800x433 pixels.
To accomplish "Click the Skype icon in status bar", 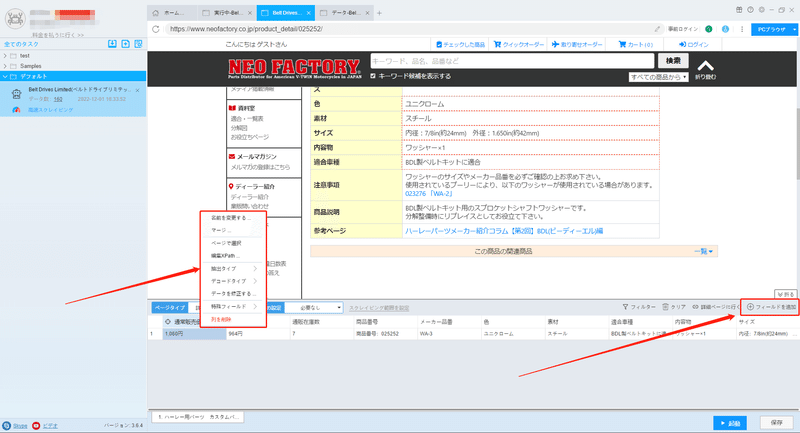I will (x=6, y=425).
